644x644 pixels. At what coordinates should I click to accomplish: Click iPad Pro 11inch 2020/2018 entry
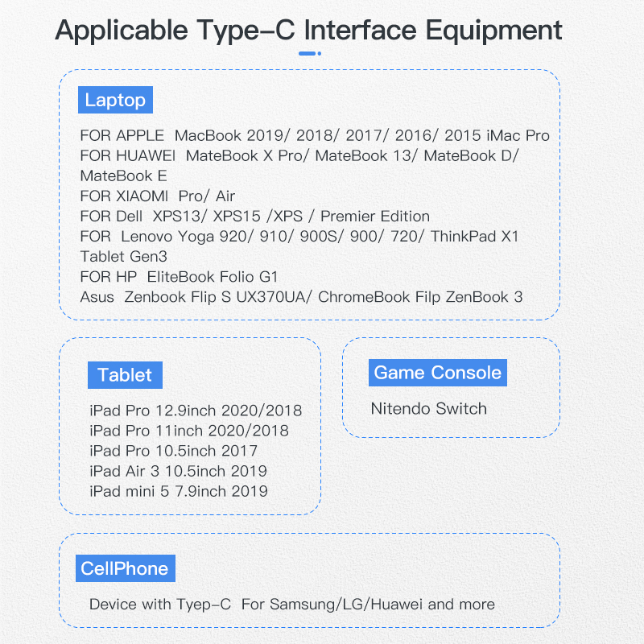coord(189,431)
